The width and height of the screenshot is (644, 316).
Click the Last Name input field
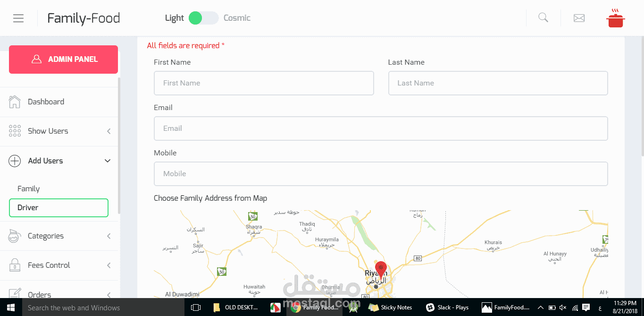click(x=498, y=83)
